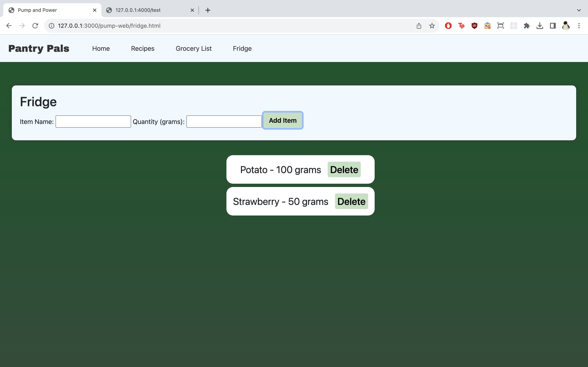
Task: Go to Grocery List page
Action: coord(193,49)
